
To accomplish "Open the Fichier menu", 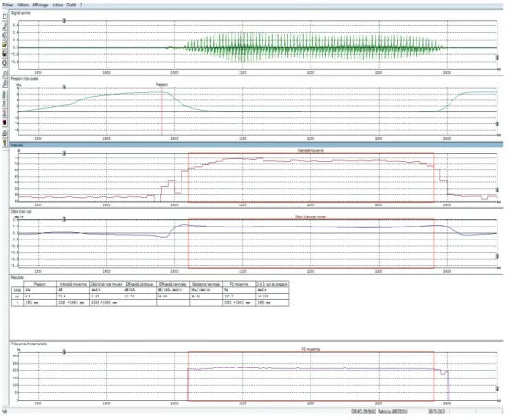I will pyautogui.click(x=7, y=5).
